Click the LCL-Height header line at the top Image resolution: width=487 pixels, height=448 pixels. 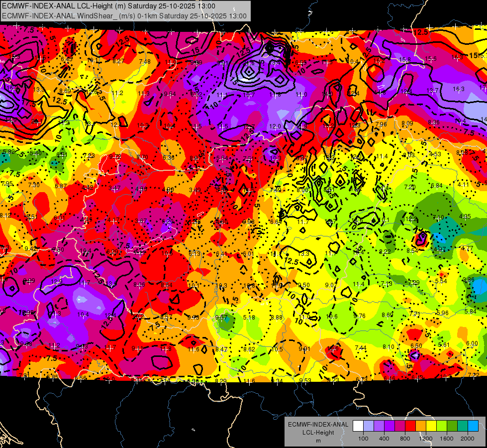[109, 6]
